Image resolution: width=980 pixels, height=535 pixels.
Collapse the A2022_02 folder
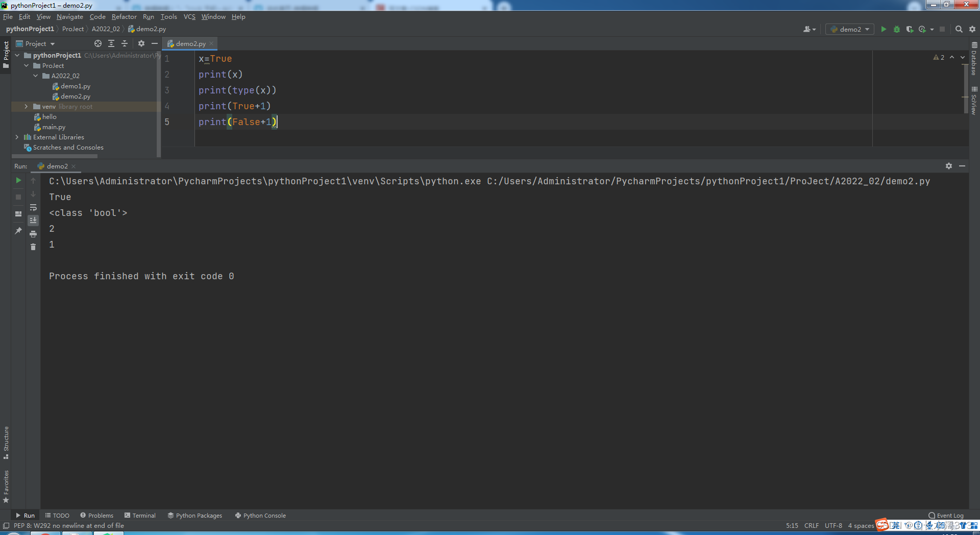(36, 76)
